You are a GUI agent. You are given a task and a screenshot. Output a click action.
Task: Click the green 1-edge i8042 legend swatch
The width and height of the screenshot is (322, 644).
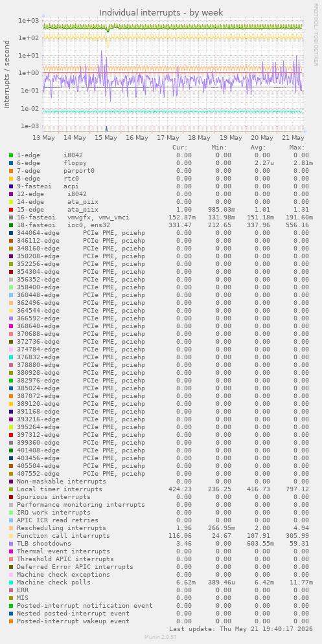tap(11, 155)
